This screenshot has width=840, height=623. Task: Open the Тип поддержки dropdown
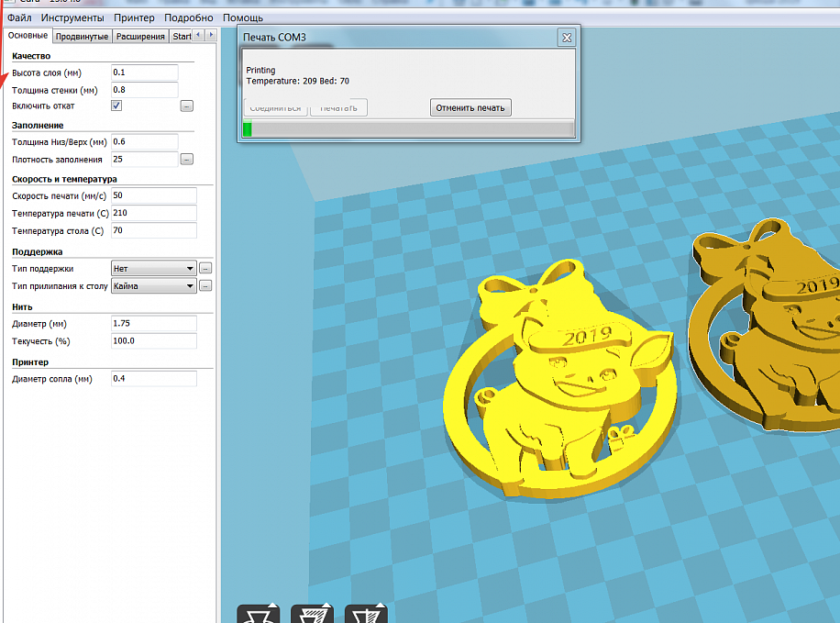154,268
